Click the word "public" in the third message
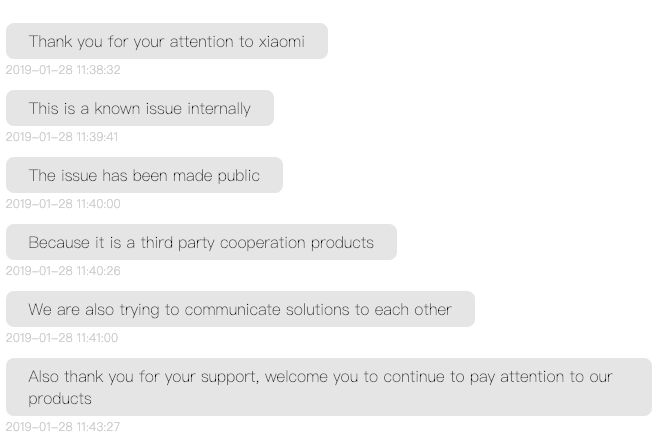 pyautogui.click(x=238, y=176)
